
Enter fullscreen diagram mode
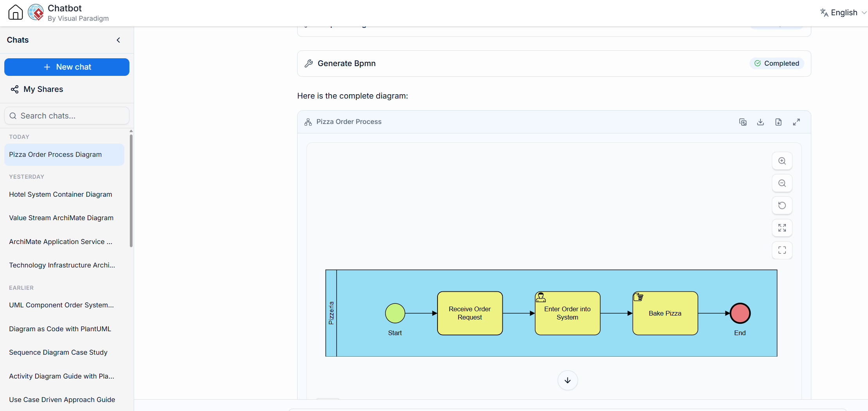tap(782, 250)
